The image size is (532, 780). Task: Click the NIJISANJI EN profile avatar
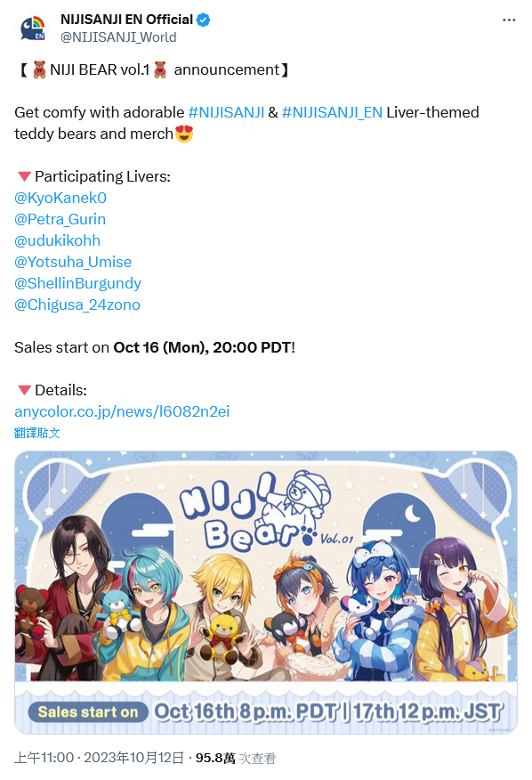click(33, 28)
